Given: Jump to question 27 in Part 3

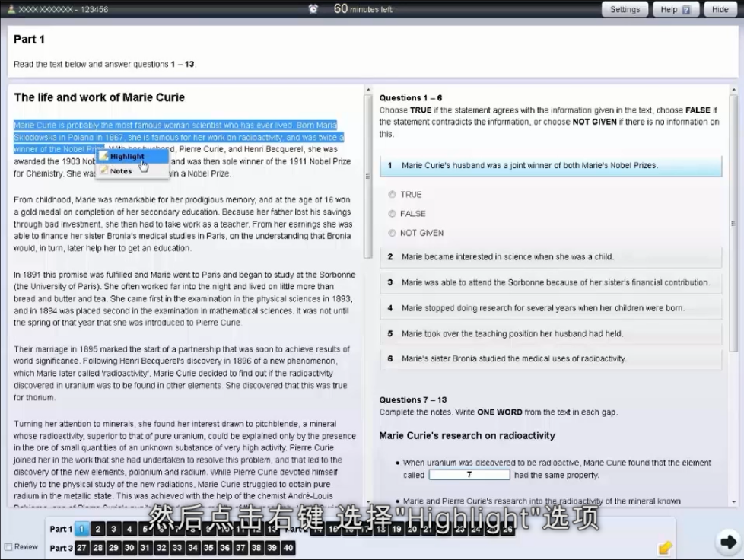Looking at the screenshot, I should 81,548.
